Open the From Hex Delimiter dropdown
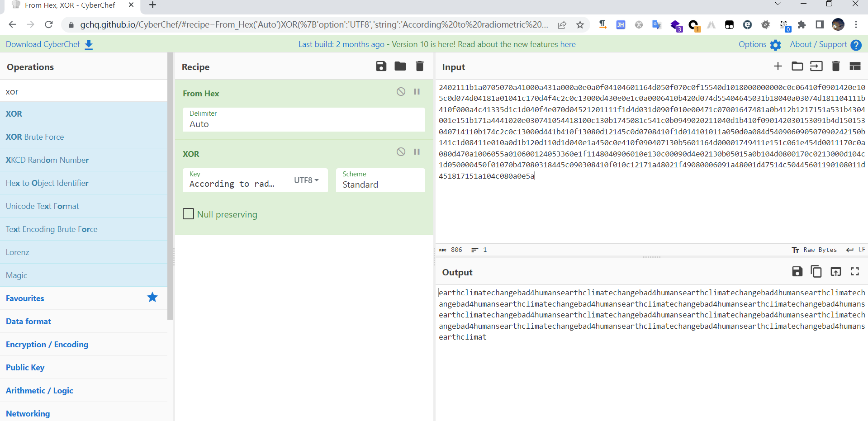 point(304,120)
